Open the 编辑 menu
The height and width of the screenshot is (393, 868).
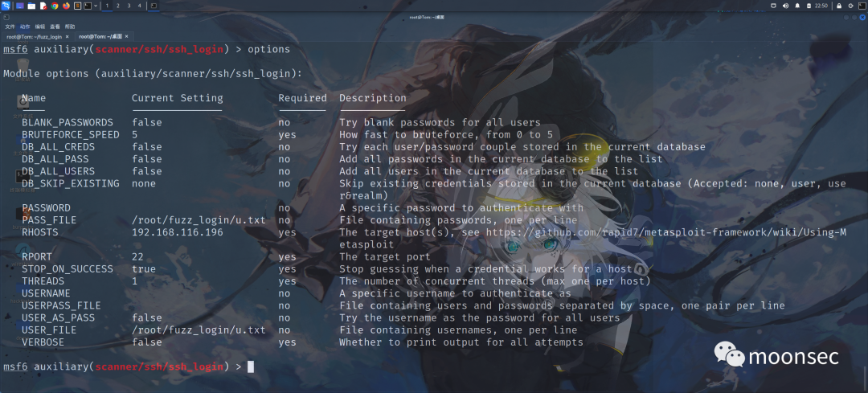(x=40, y=27)
